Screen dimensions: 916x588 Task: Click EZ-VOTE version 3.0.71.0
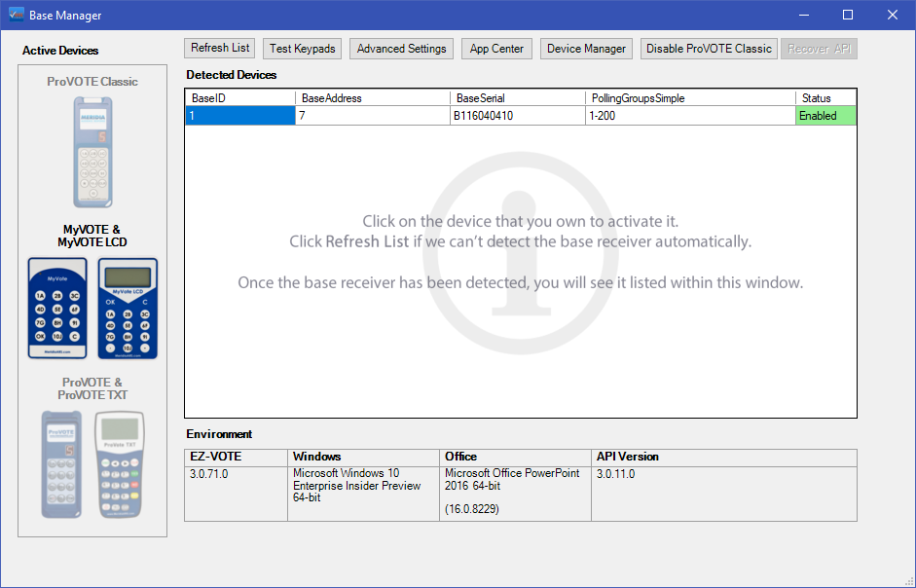click(x=208, y=474)
